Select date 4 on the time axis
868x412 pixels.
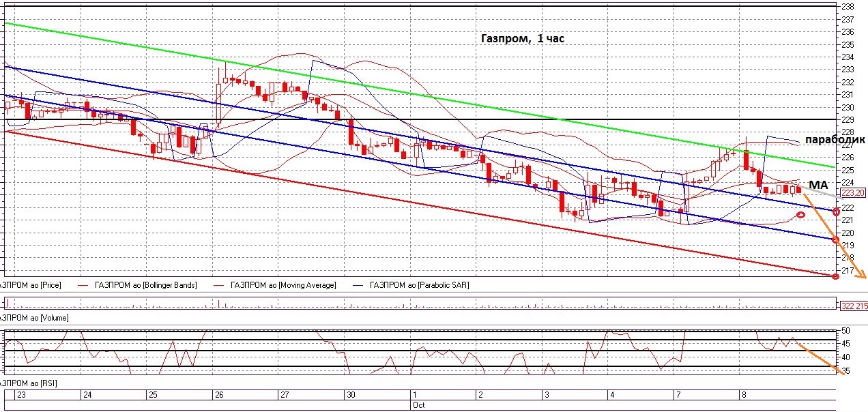click(611, 395)
